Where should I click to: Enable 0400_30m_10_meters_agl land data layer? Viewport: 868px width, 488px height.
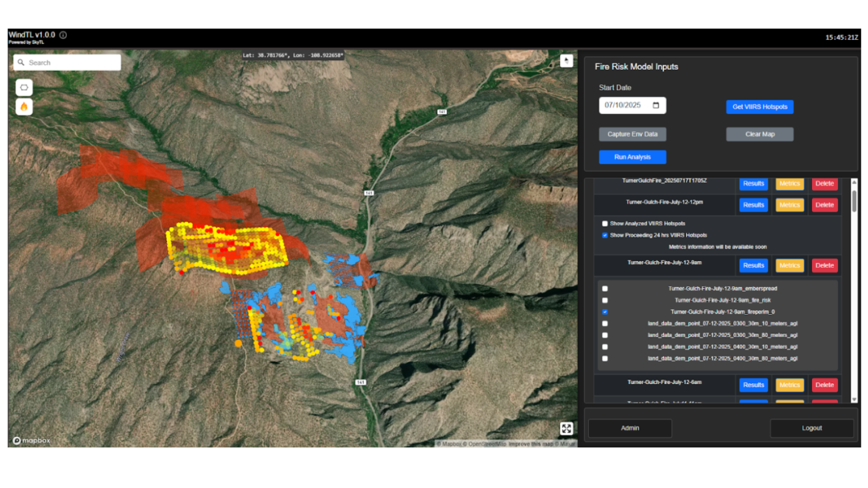(x=605, y=347)
